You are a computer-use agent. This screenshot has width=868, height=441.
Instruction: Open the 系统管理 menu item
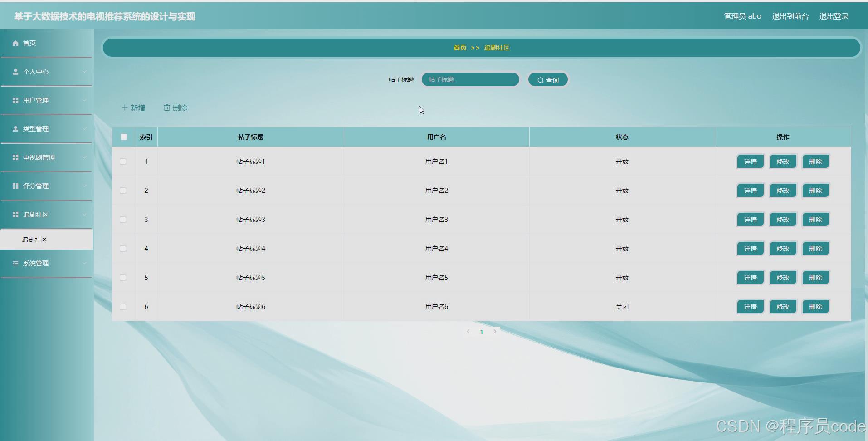(46, 263)
